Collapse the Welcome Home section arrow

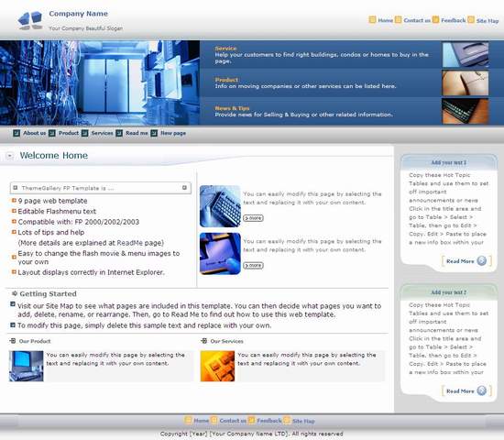(x=10, y=156)
